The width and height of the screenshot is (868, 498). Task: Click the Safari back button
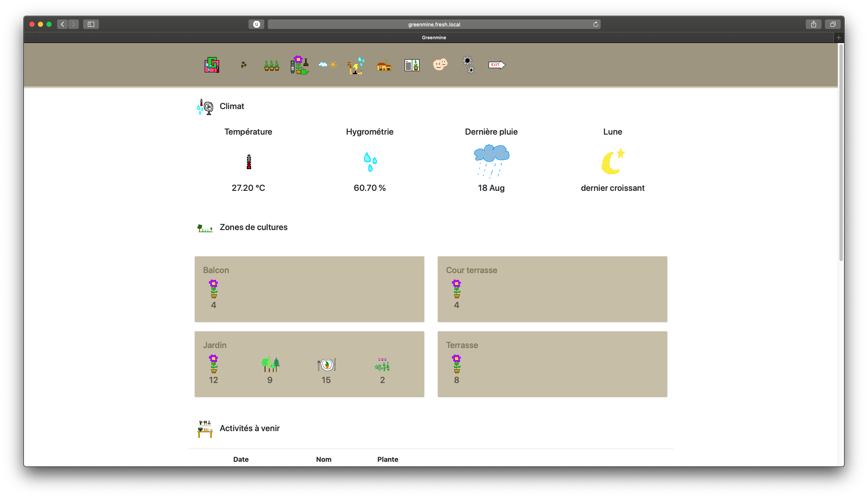tap(63, 24)
